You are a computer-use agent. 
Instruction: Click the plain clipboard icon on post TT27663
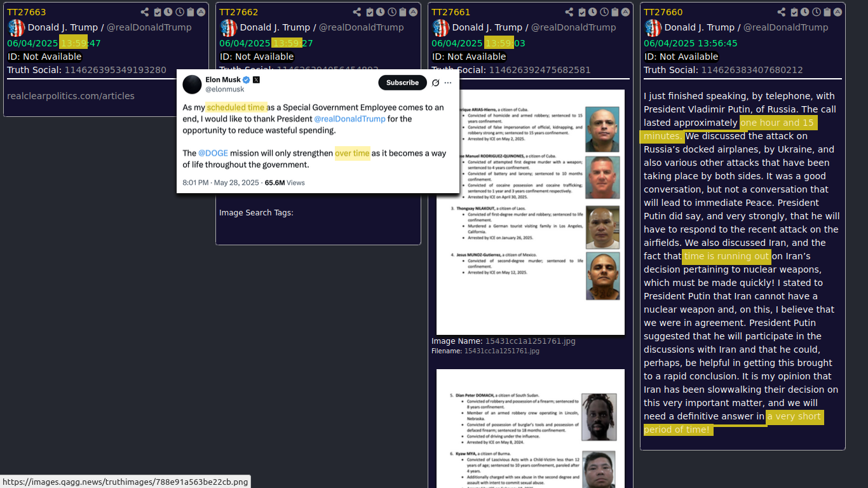tap(191, 12)
